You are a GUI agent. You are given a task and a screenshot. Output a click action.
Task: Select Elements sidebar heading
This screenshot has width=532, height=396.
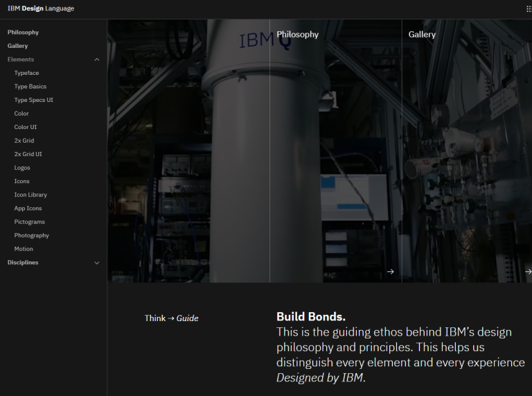point(21,60)
